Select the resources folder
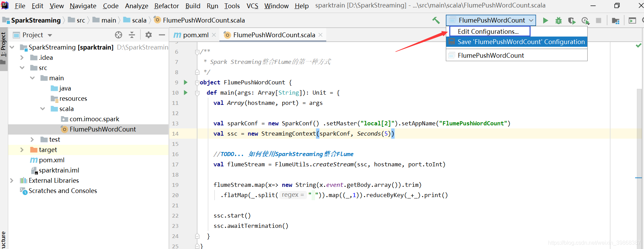Viewport: 644px width, 249px height. point(73,98)
